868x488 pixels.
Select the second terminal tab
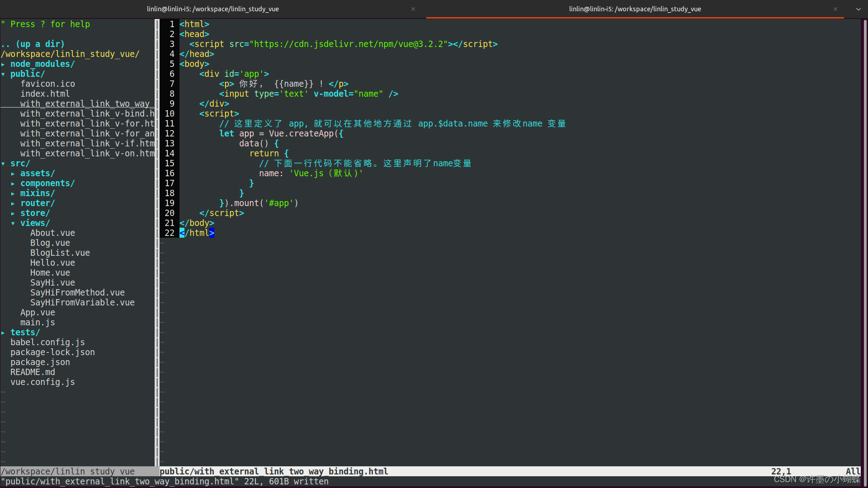click(x=634, y=9)
